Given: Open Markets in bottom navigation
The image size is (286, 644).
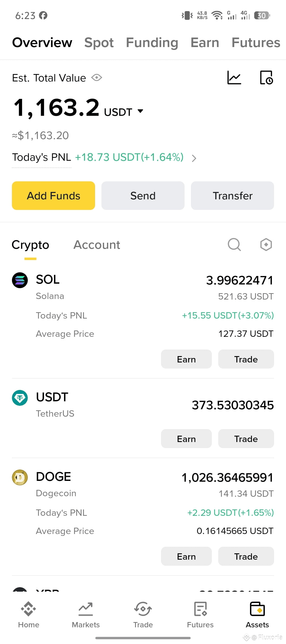Looking at the screenshot, I should (86, 615).
